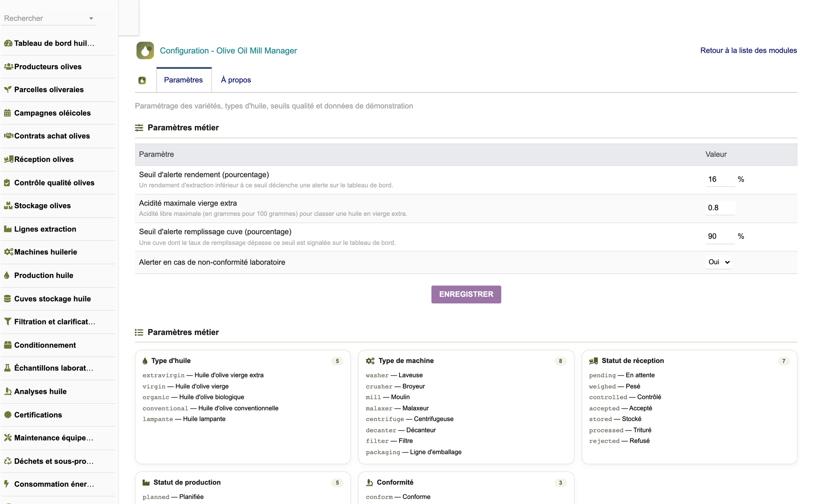Click the Échantillons laboratoire flask icon
The image size is (815, 504).
pos(7,368)
